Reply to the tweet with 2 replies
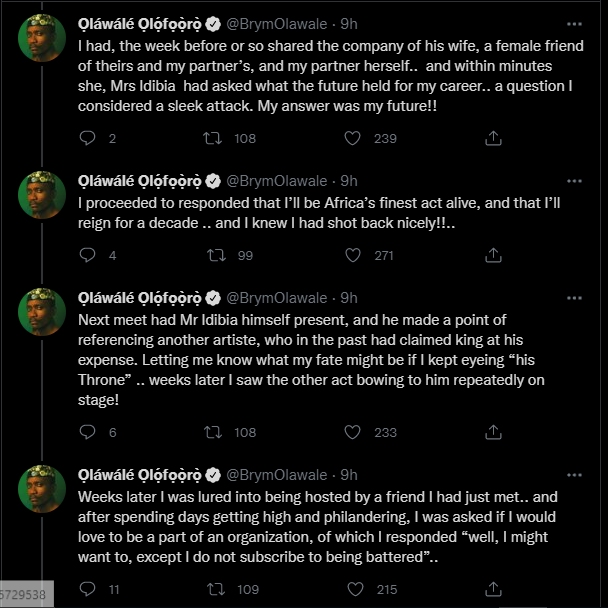Screen dimensions: 608x608 87,138
